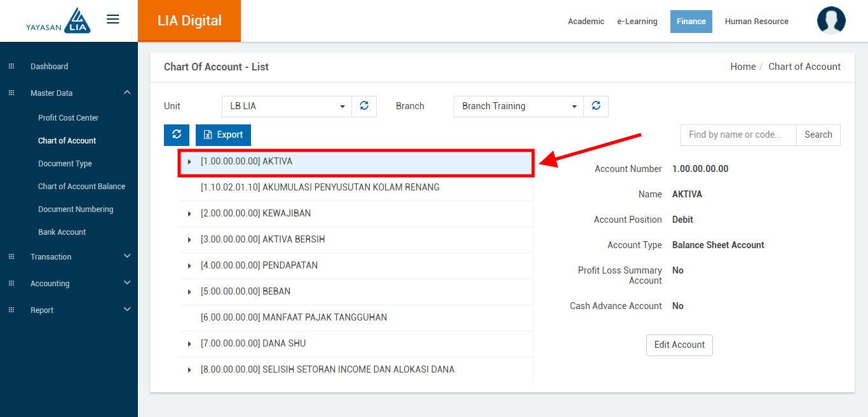Switch to the Academic module tab

tap(586, 22)
